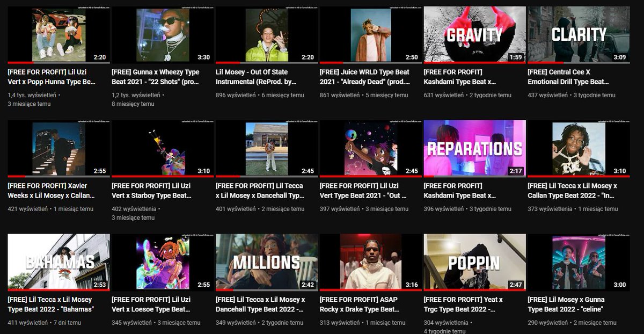Open the Xavier Weeks video thumbnail

coord(58,149)
